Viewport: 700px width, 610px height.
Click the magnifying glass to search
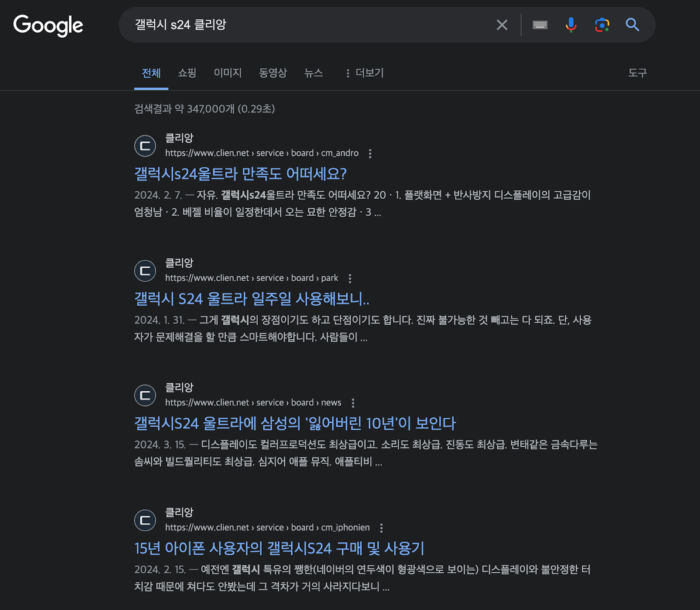click(x=632, y=25)
